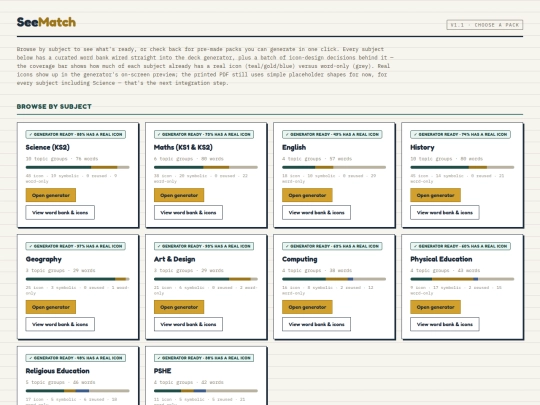Click the Geography coverage bar
Screen dimensions: 540x405
pos(77,279)
